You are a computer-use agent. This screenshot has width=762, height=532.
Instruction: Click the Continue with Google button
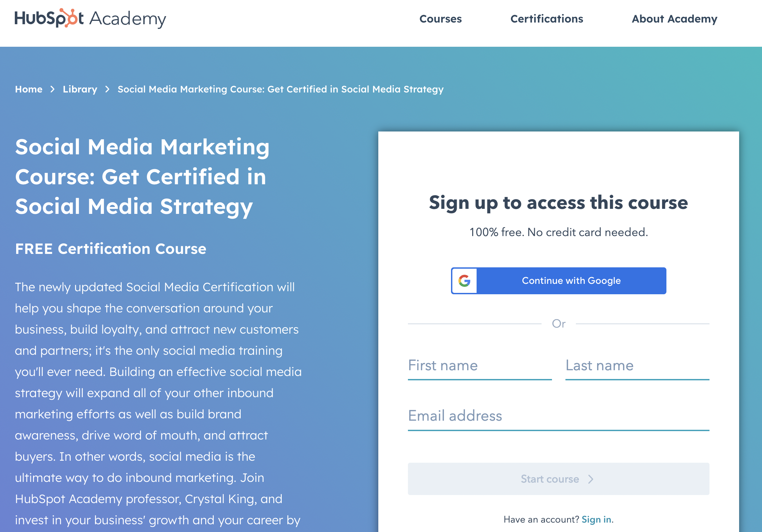558,280
